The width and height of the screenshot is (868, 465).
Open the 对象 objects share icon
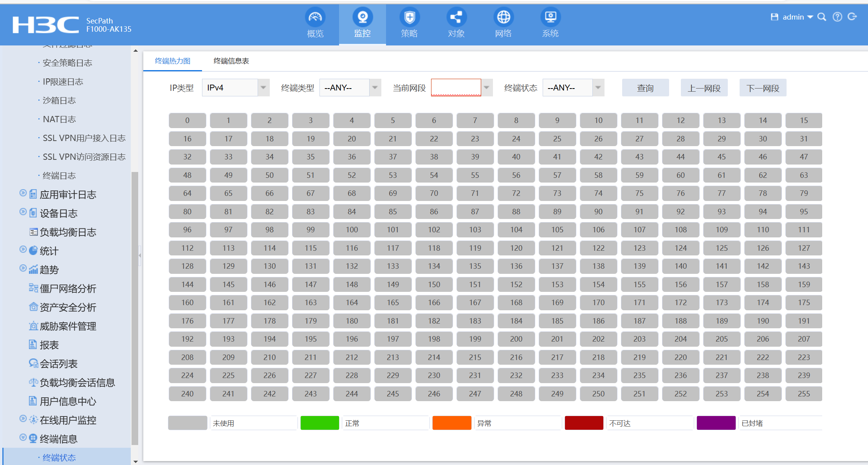tap(456, 18)
